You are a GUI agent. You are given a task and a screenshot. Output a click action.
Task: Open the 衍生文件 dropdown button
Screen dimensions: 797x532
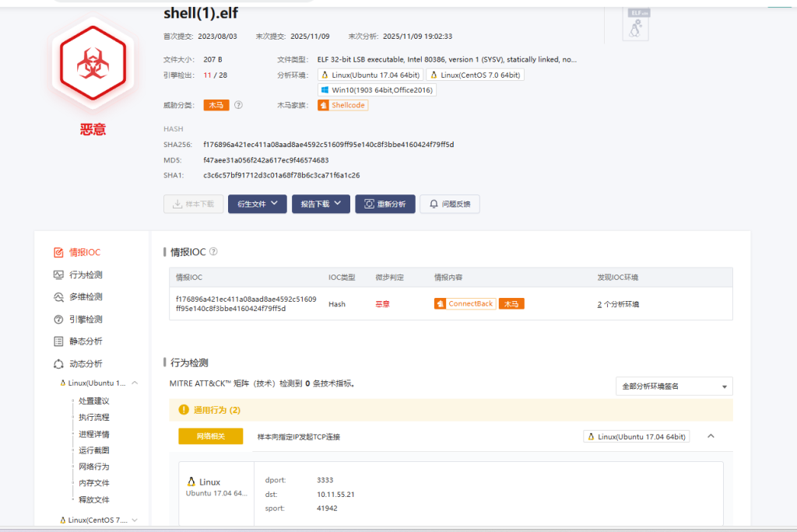pos(257,204)
